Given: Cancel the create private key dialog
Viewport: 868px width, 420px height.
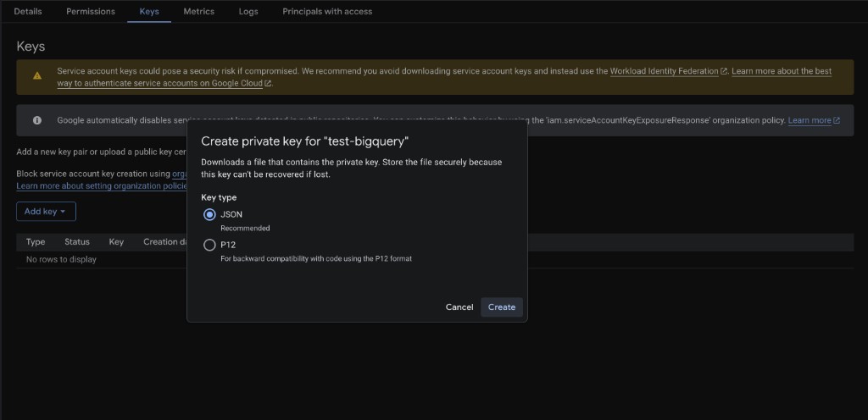Looking at the screenshot, I should pos(459,307).
